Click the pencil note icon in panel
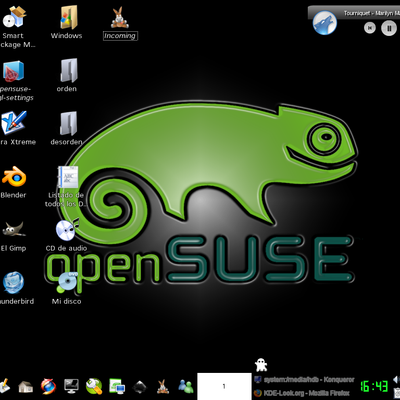400x400 pixels. pos(5,387)
